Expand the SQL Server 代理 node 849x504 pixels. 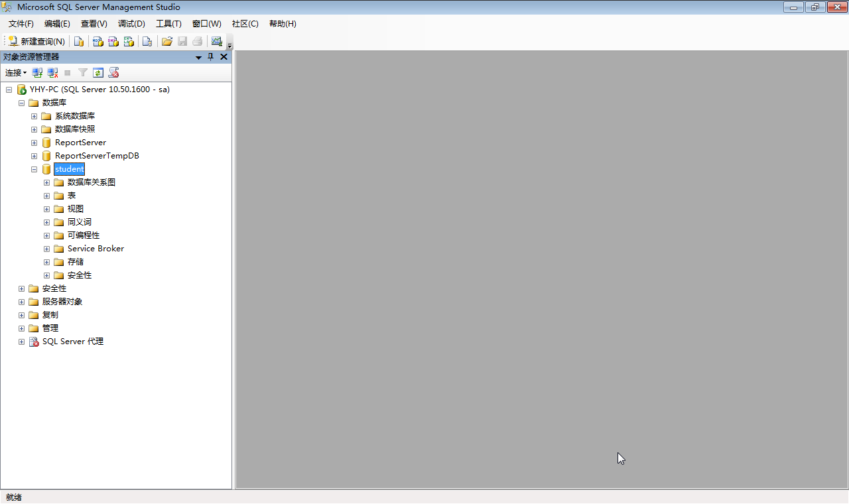(x=21, y=342)
